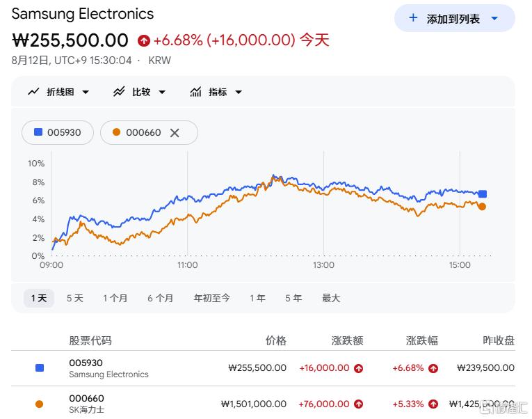This screenshot has height=419, width=532.
Task: Open the 折线图 menu label
Action: tap(60, 92)
